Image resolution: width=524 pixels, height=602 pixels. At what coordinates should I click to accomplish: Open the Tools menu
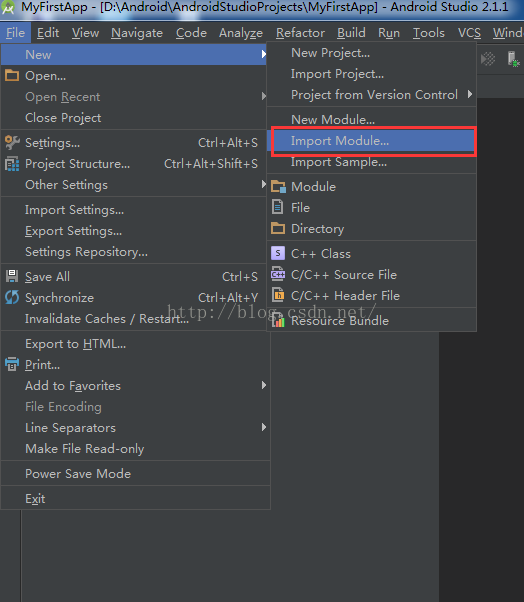pyautogui.click(x=429, y=33)
